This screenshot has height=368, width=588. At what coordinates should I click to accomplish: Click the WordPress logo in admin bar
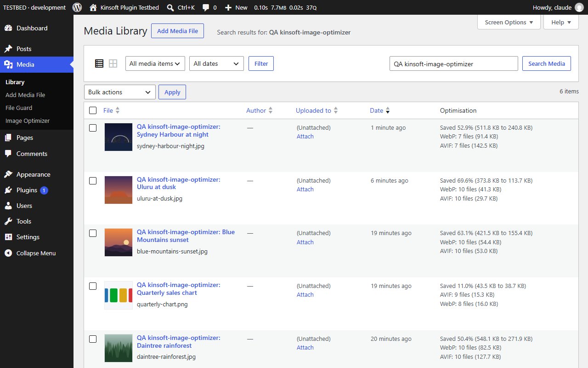77,7
